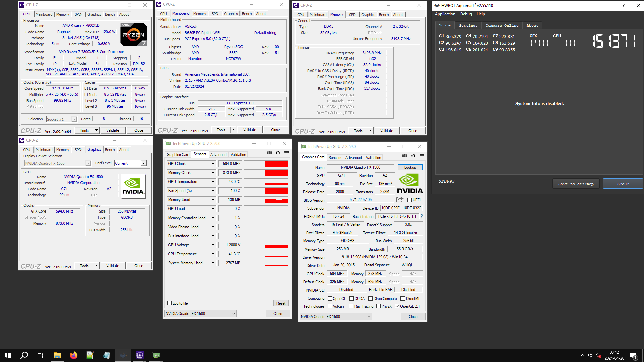Take a screenshot in GPU-Z Sensors window

269,153
